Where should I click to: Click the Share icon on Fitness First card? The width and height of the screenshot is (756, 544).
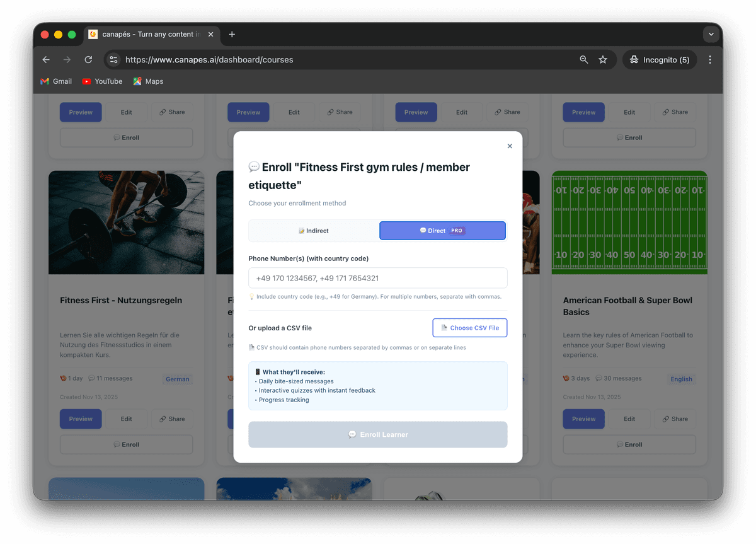tap(172, 419)
